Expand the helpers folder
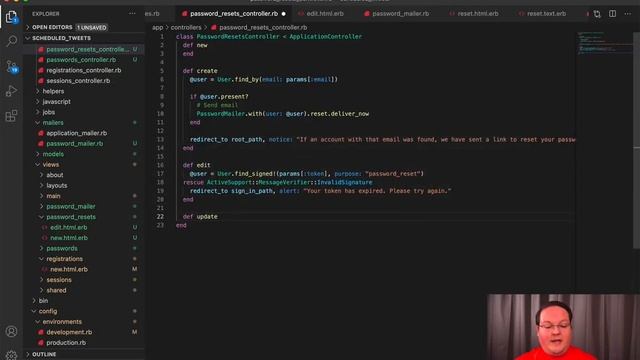 (x=53, y=91)
